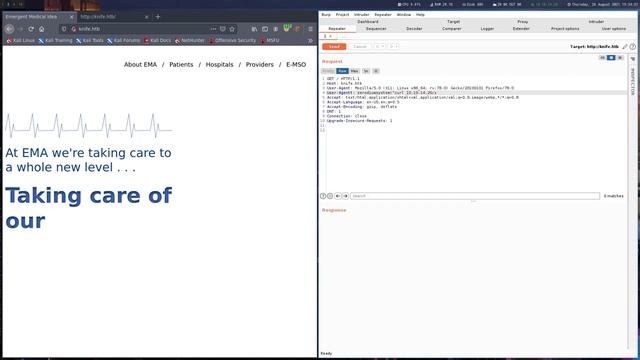Switch to Burp Target tab

click(453, 22)
